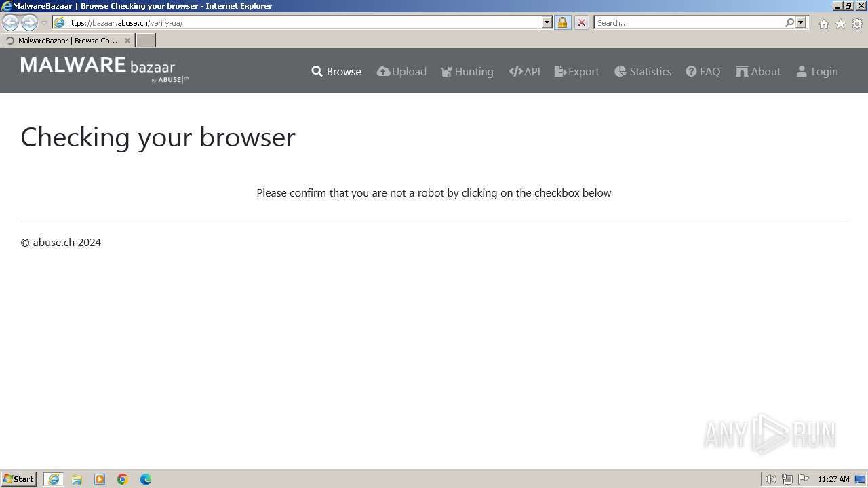This screenshot has width=868, height=488.
Task: Select the MalwareBazaar browser tab
Action: coord(67,41)
